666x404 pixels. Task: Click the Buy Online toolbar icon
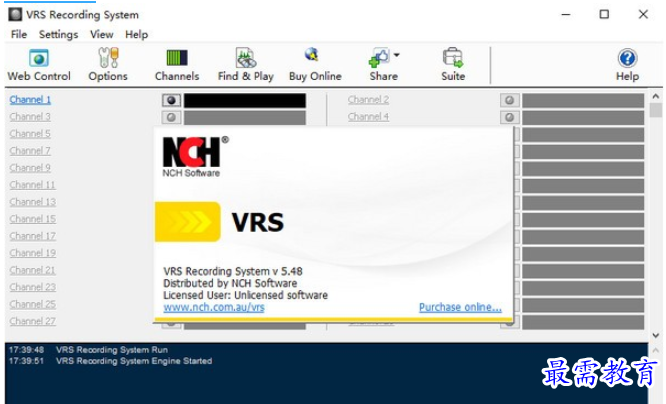pos(315,65)
